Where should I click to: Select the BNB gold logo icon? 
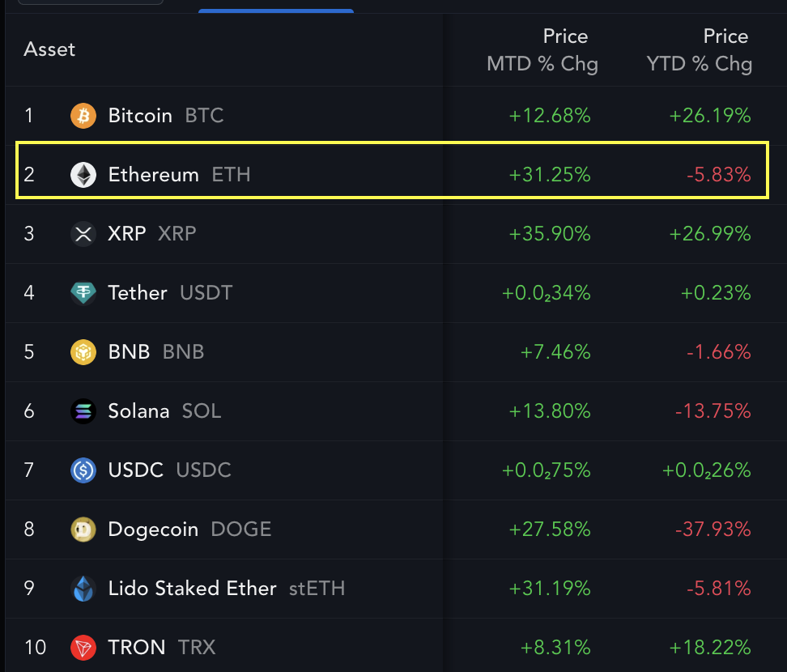pos(82,351)
